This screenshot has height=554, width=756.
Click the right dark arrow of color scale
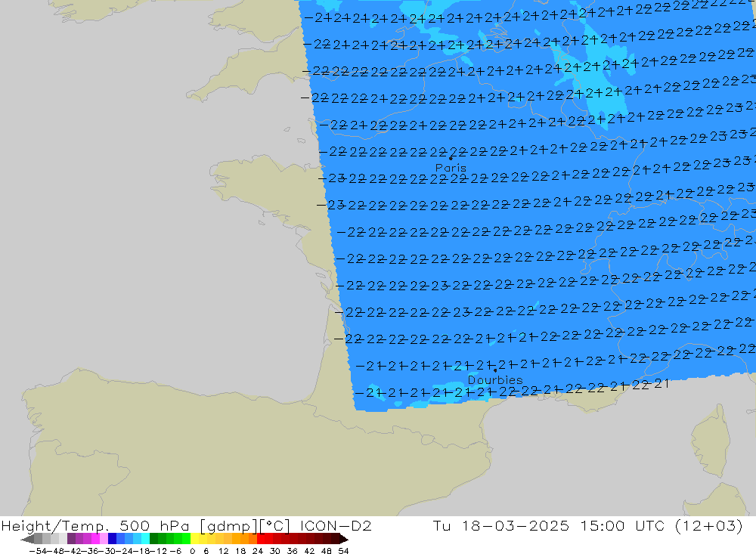[344, 539]
